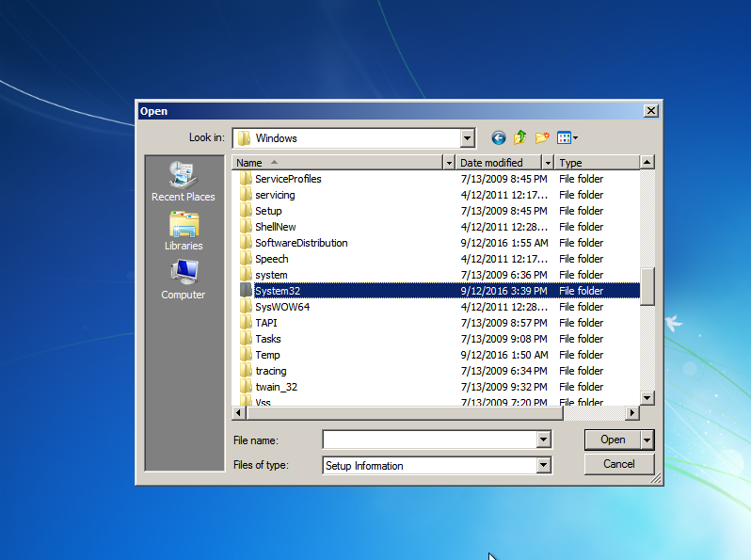Open Computer in sidebar
Viewport: 751px width, 560px height.
point(184,280)
